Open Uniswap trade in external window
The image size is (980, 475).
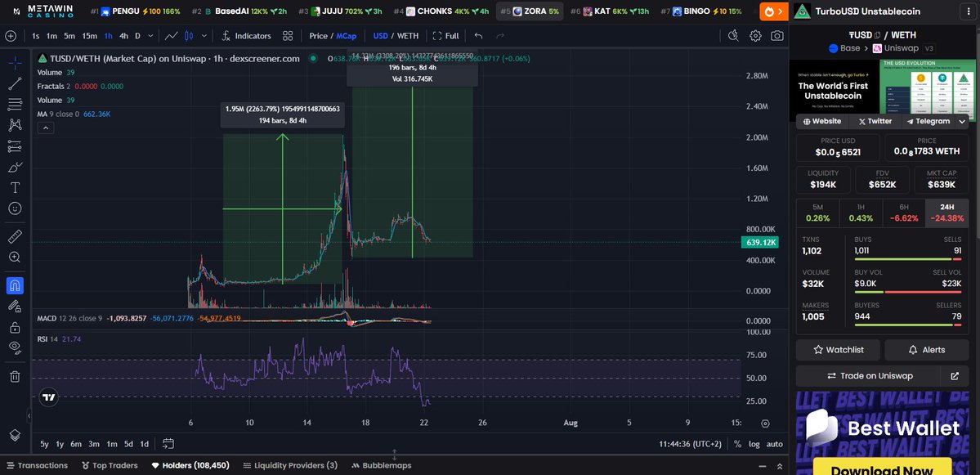coord(955,376)
